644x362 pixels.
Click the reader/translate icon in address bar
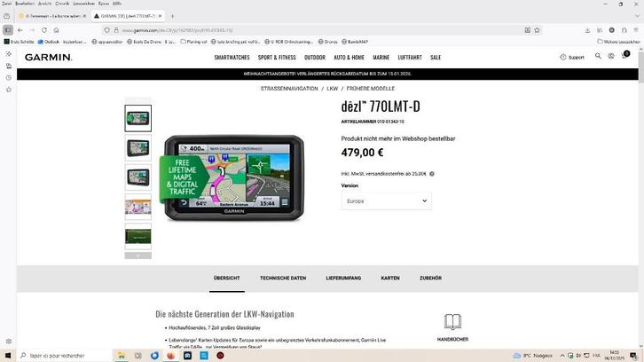[x=528, y=30]
